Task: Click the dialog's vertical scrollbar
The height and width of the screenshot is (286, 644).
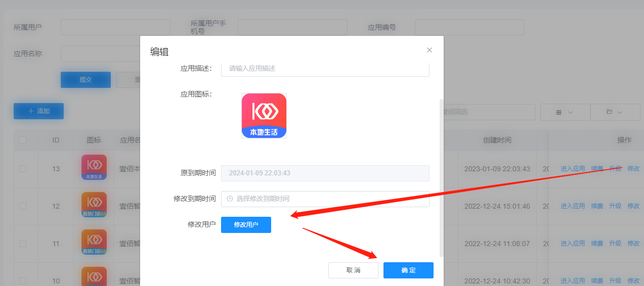Action: point(441,177)
